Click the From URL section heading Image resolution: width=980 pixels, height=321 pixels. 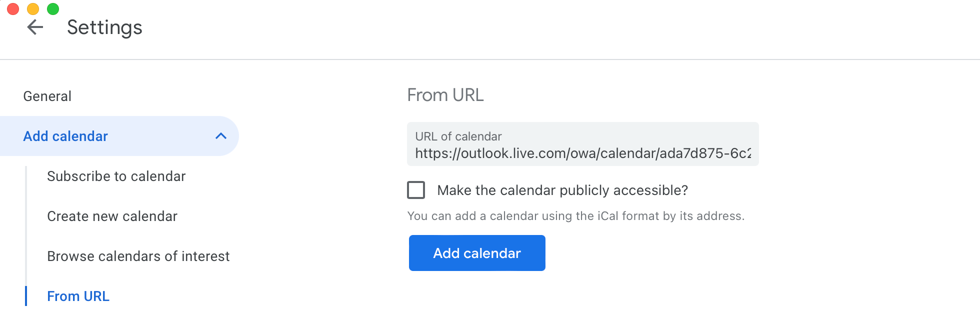pyautogui.click(x=445, y=95)
